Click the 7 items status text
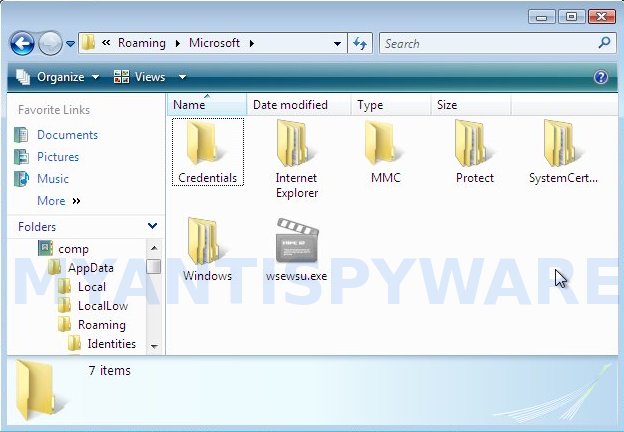The image size is (624, 432). tap(109, 370)
